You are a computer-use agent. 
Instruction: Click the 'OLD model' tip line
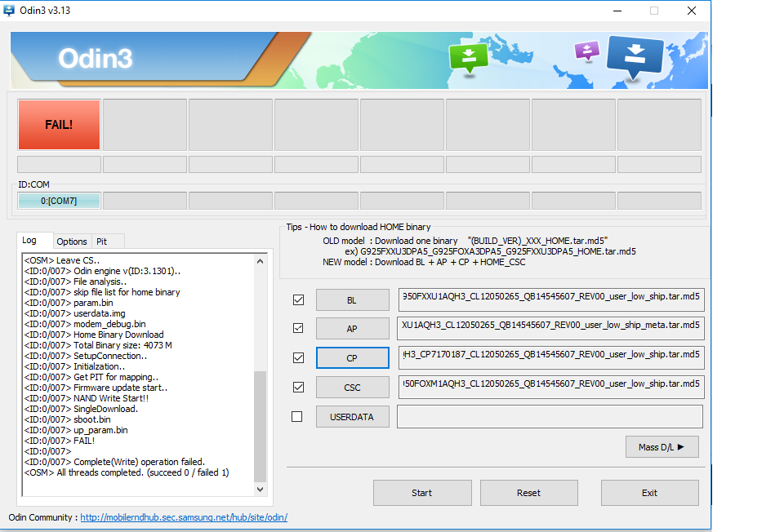tap(465, 241)
